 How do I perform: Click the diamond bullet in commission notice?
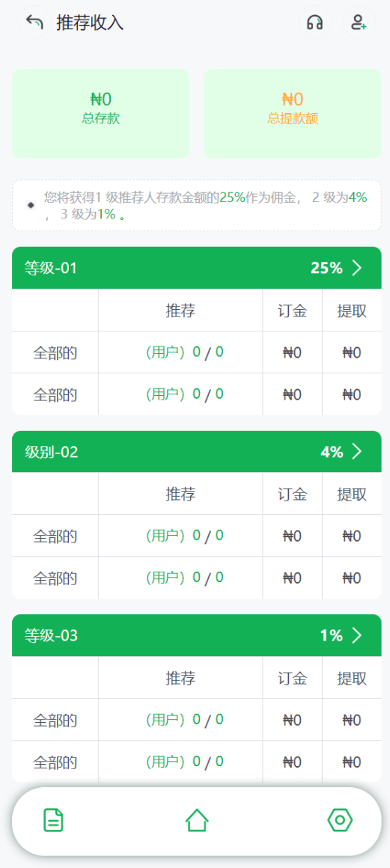(x=31, y=205)
